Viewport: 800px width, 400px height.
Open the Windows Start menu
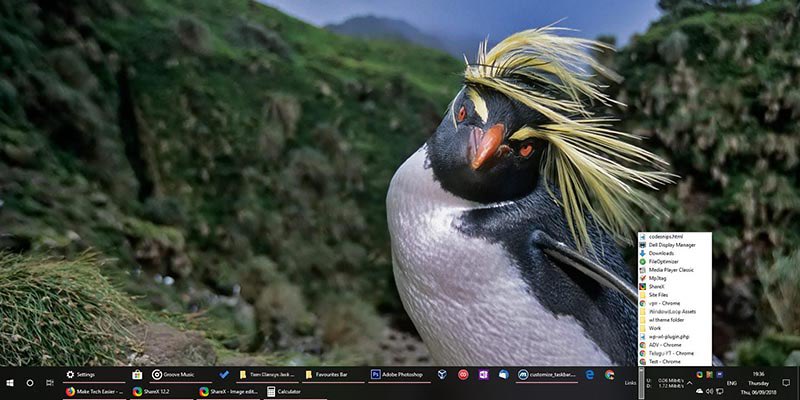[x=10, y=383]
